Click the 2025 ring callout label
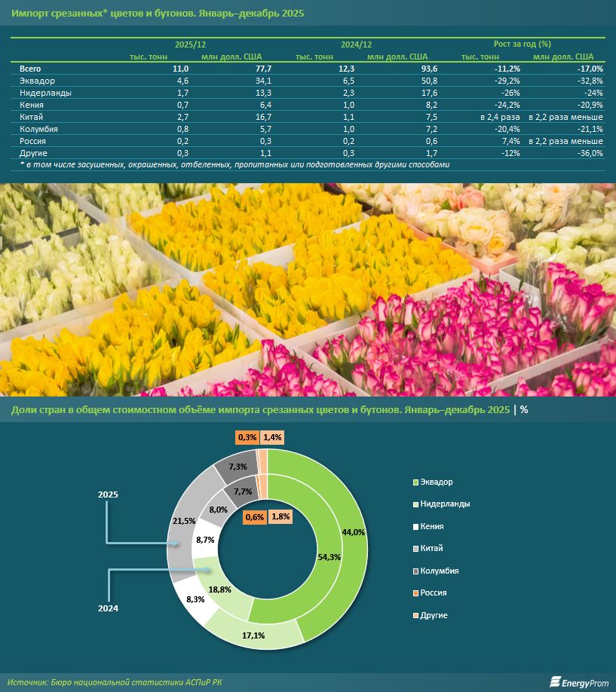 108,495
